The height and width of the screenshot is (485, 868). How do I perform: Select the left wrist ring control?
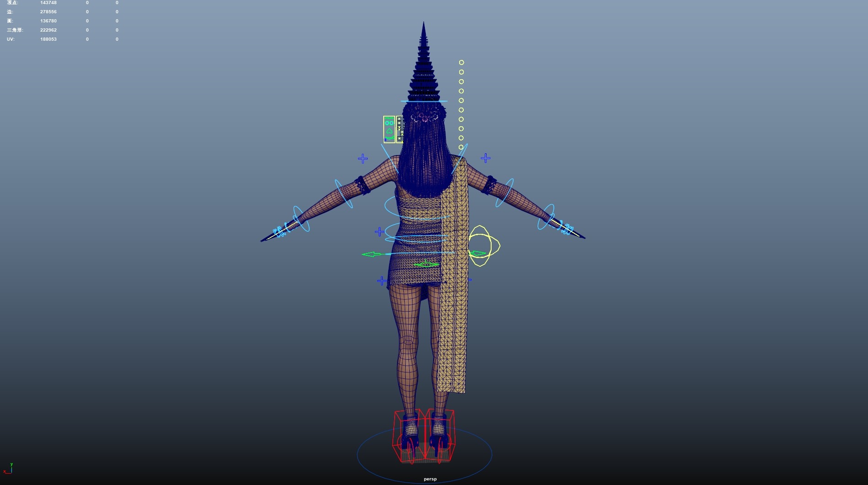[301, 219]
